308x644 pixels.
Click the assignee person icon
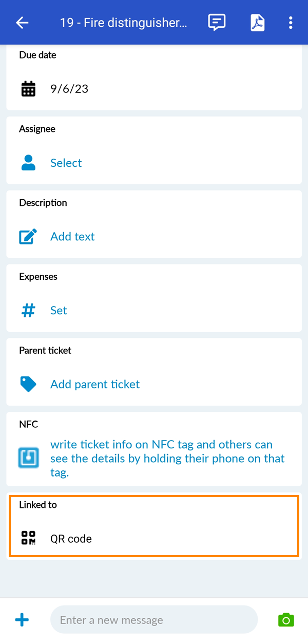pos(28,162)
